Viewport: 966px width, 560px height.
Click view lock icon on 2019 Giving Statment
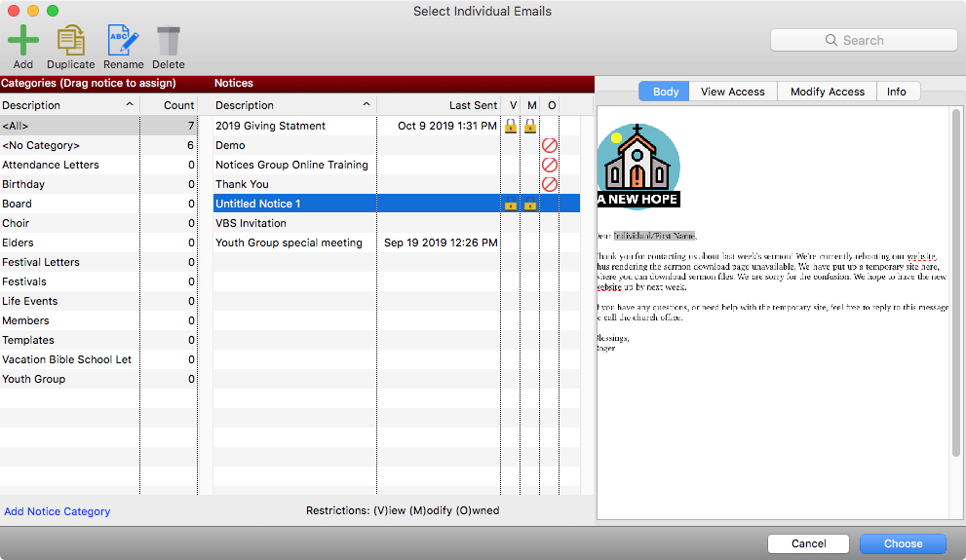[x=510, y=126]
